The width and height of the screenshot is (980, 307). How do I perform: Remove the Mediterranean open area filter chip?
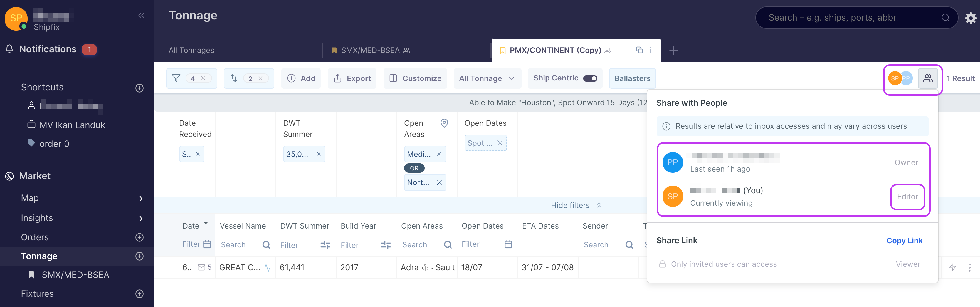pos(439,154)
